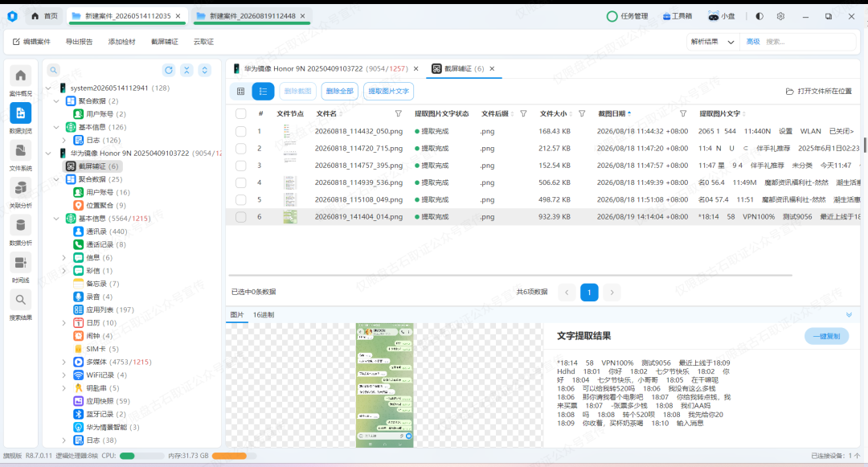This screenshot has height=467, width=868.
Task: Click the tree panel refresh icon
Action: click(x=169, y=70)
